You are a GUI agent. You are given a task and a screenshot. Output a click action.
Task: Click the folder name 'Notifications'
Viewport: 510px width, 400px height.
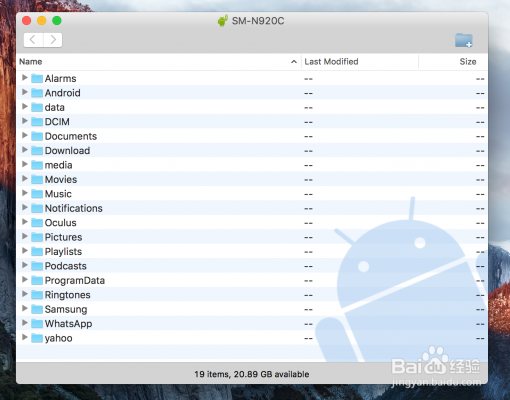[x=74, y=208]
